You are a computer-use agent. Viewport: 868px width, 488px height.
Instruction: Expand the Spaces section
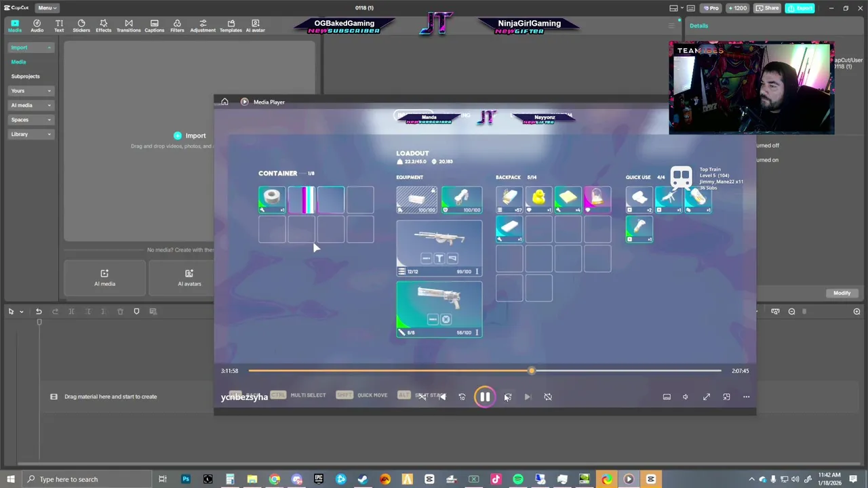pos(31,119)
